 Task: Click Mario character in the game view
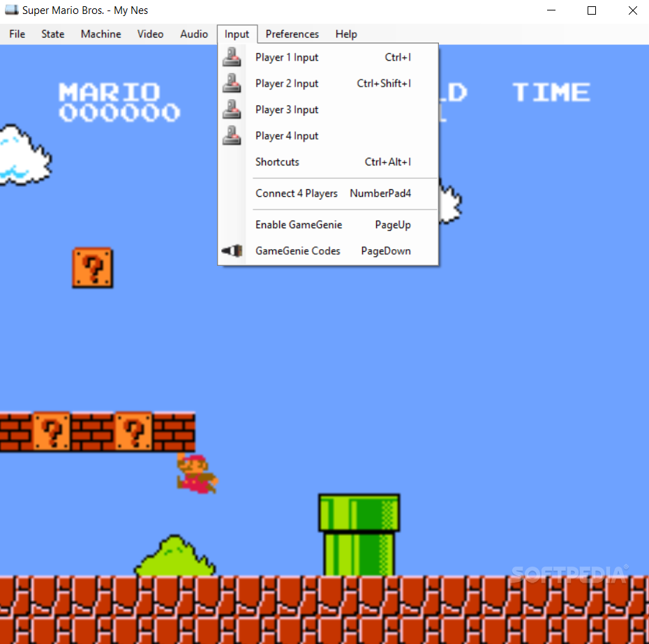(197, 473)
